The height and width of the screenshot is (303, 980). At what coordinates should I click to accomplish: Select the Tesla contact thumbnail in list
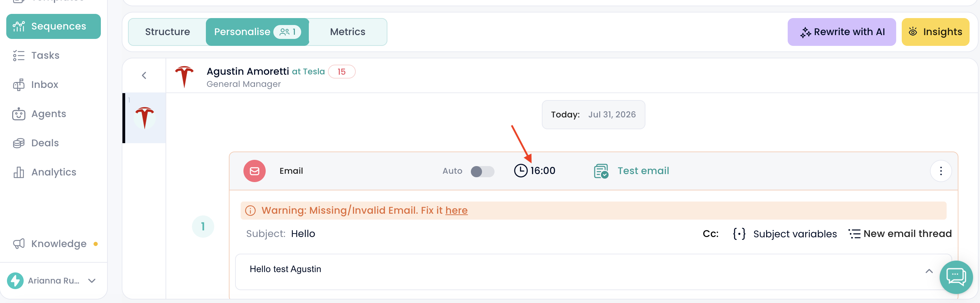145,118
